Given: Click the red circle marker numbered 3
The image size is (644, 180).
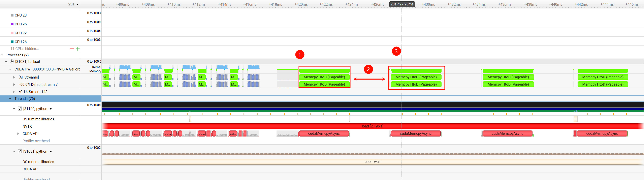Looking at the screenshot, I should click(396, 51).
